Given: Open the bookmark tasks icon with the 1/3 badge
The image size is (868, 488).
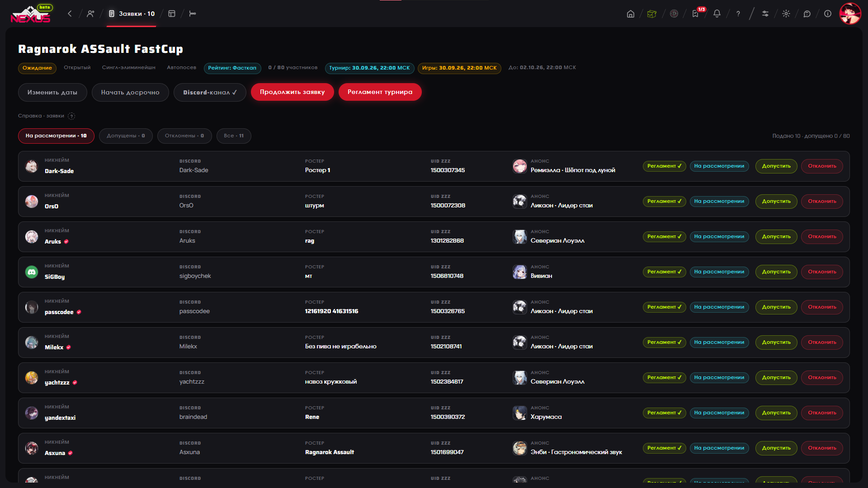Looking at the screenshot, I should [x=695, y=14].
